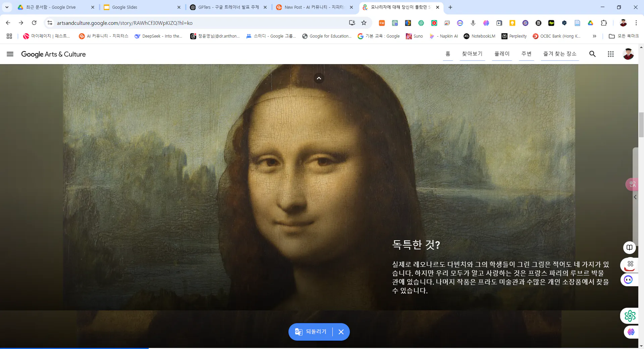Click the 독특한 것? heading

coord(416,245)
